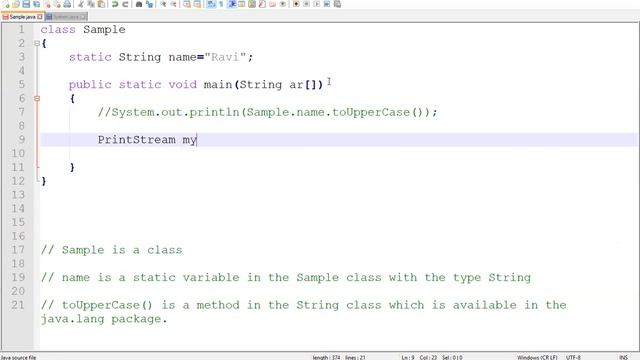Screen dimensions: 640x360
Task: Click the "length : 374" status bar entry
Action: pyautogui.click(x=326, y=358)
